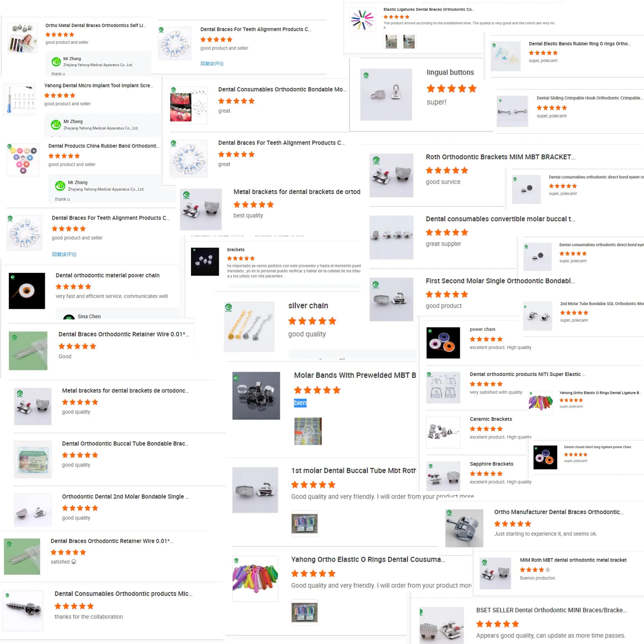Click the five stars under Metal brackets best quality
This screenshot has width=644, height=644.
coord(253,205)
